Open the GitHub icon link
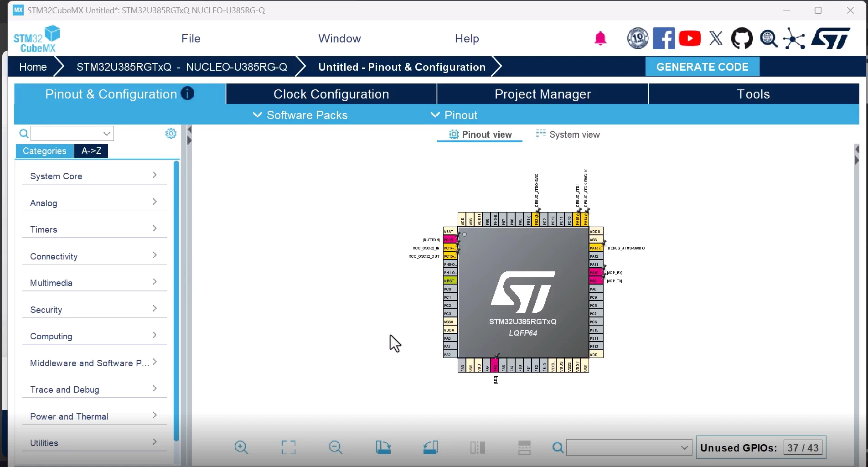 pyautogui.click(x=742, y=38)
